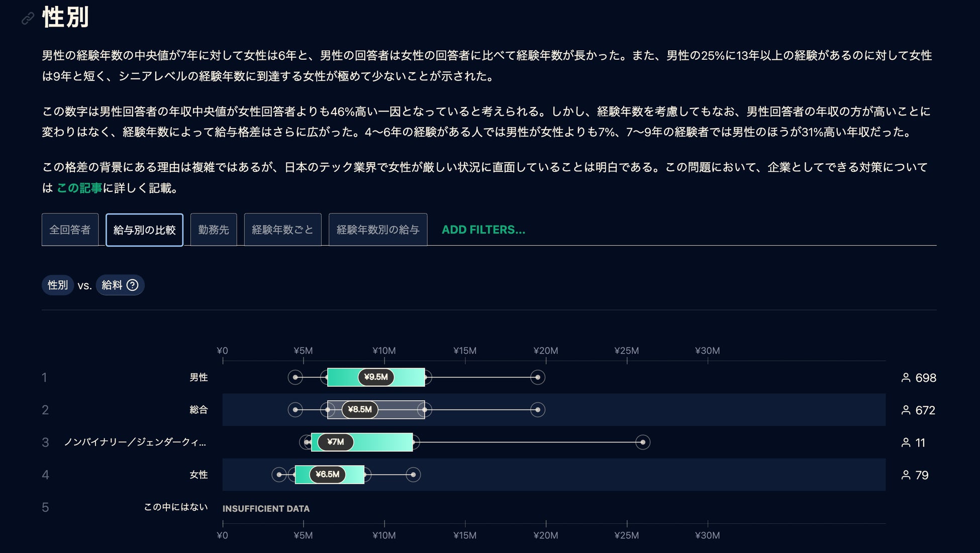Open the 経験年数ごと tab
980x553 pixels.
[x=282, y=230]
